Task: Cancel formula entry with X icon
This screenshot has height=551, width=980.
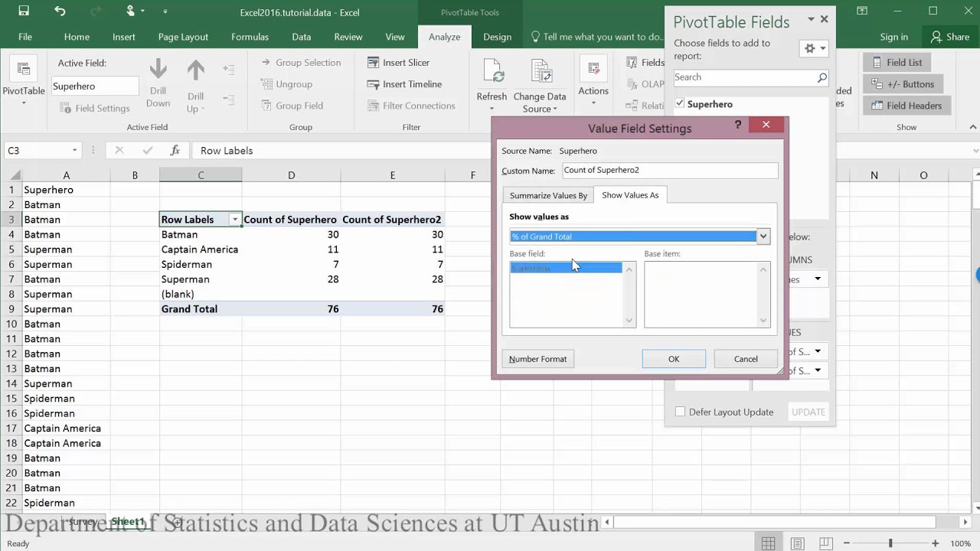Action: point(119,151)
